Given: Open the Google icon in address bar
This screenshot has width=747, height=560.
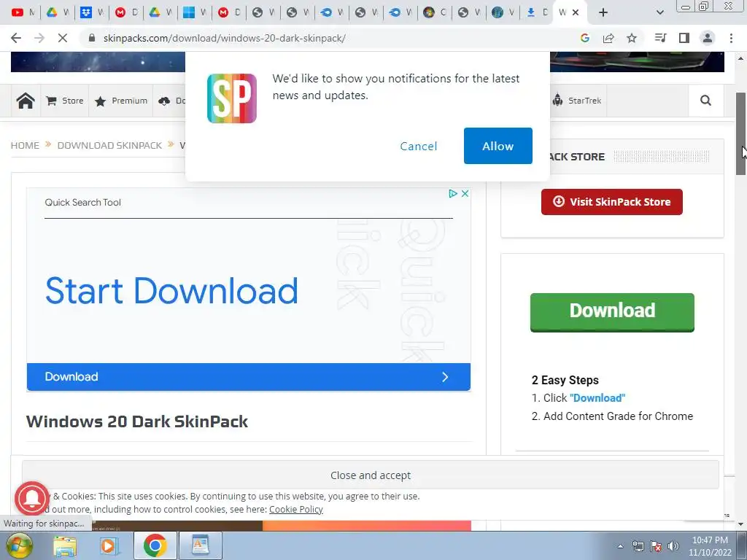Looking at the screenshot, I should coord(585,38).
